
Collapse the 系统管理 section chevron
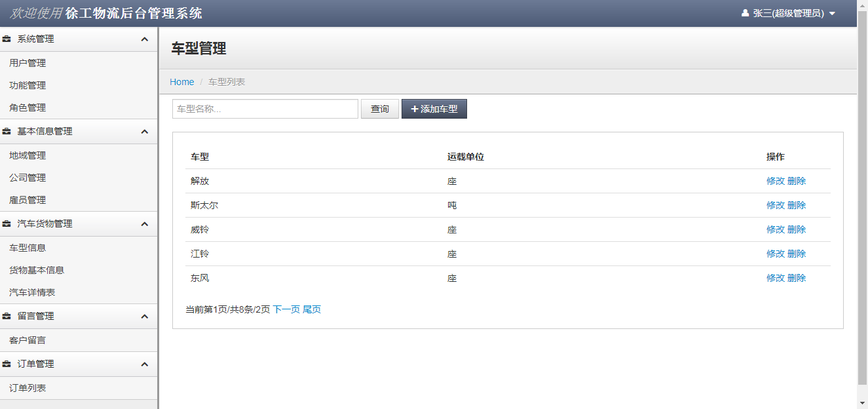click(x=145, y=39)
